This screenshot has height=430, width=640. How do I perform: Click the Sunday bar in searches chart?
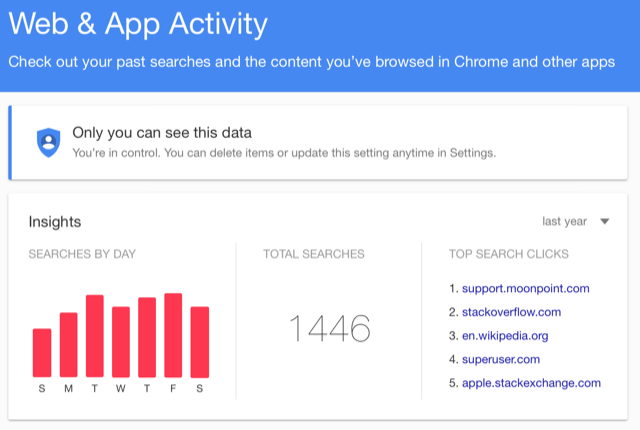(42, 353)
